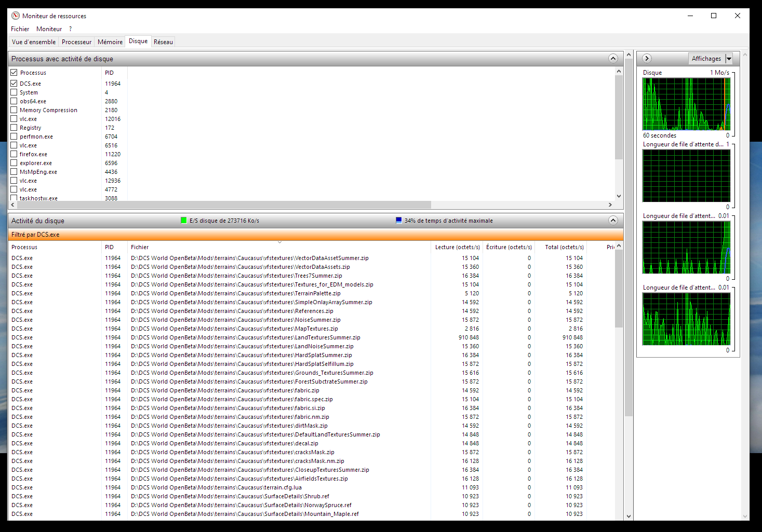762x532 pixels.
Task: Check the System process checkbox
Action: (14, 92)
